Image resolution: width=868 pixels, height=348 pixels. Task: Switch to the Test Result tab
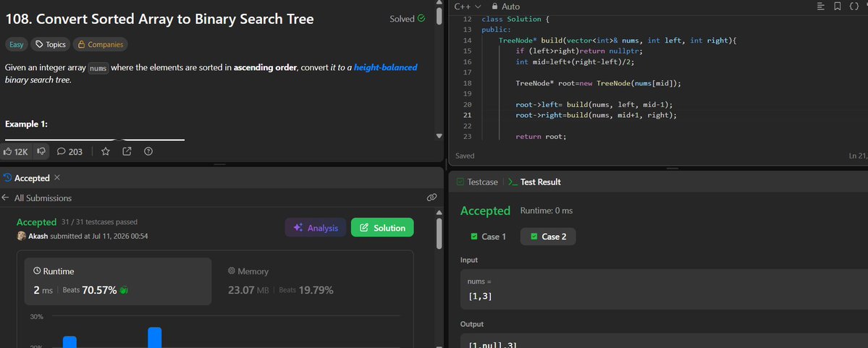pyautogui.click(x=534, y=182)
